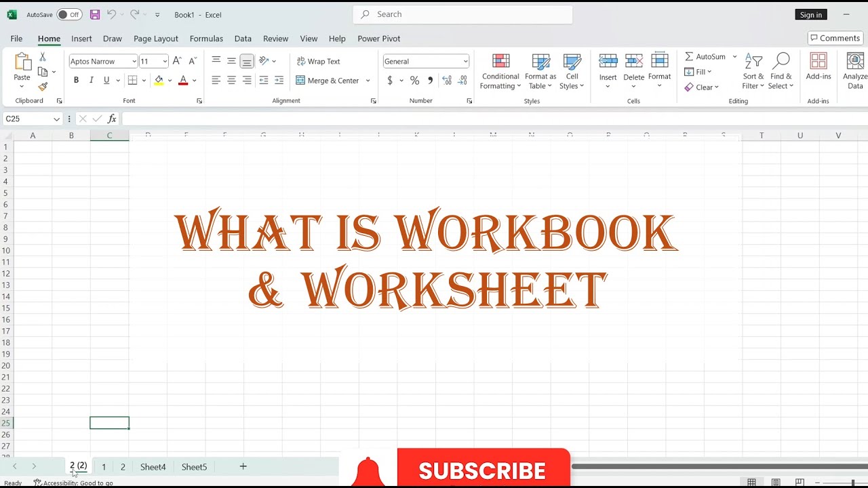This screenshot has width=868, height=488.
Task: Toggle Bold formatting
Action: [76, 80]
